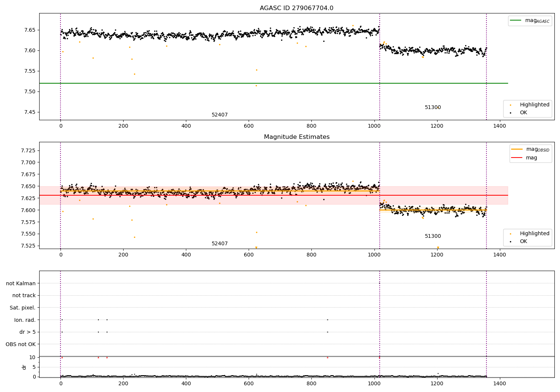Image resolution: width=560 pixels, height=392 pixels.
Task: Click the "Ion. rad." axis label
Action: coord(25,320)
